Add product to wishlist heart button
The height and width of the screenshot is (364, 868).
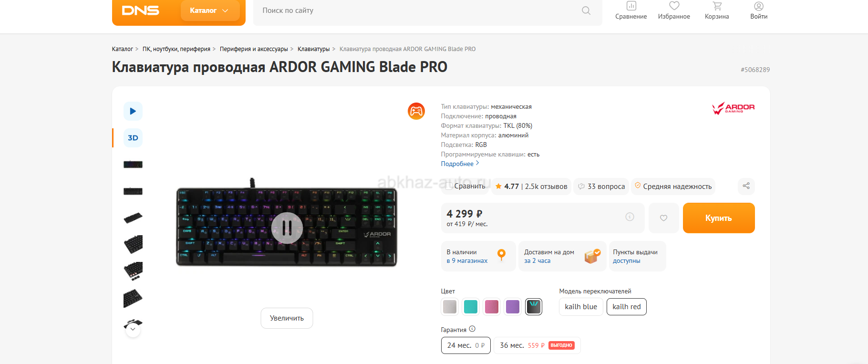(663, 218)
